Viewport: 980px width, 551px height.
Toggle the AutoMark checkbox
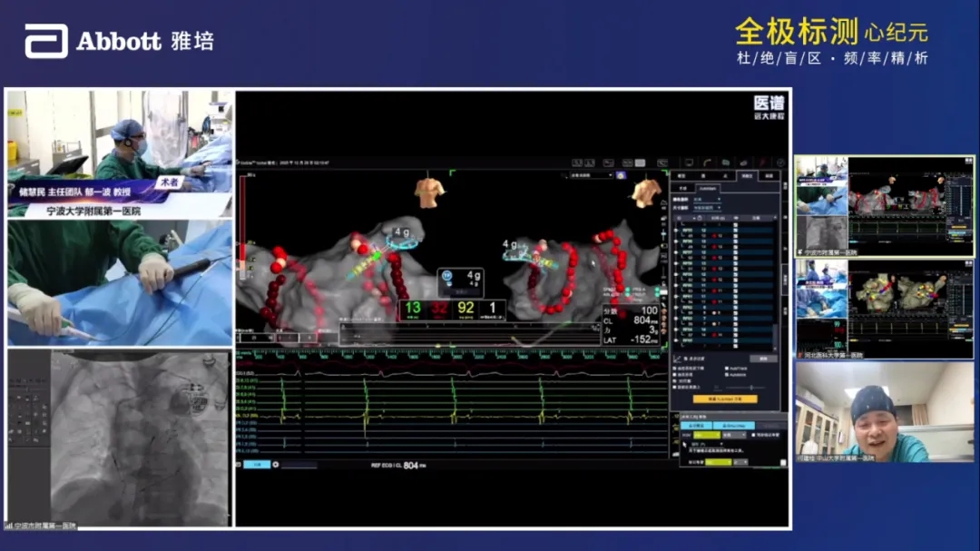(x=726, y=375)
